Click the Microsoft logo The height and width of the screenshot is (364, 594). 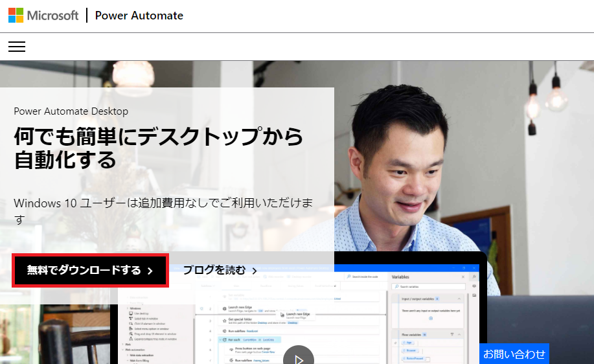coord(43,16)
